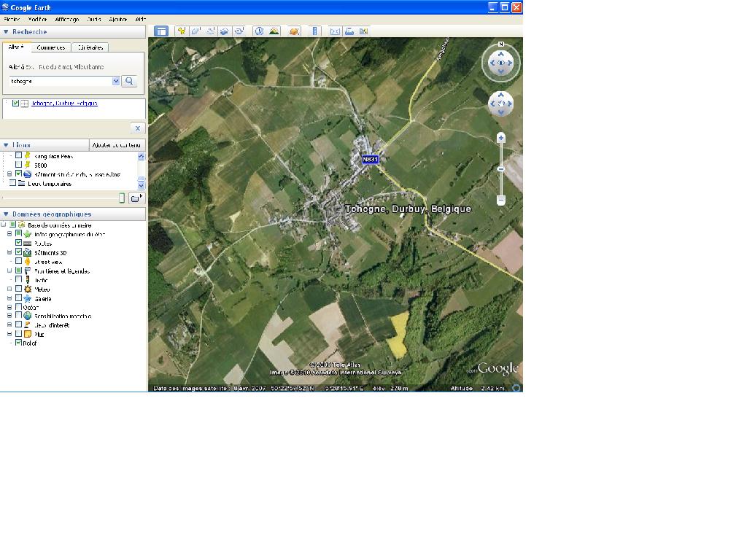Click the Email envelope toolbar icon
The width and height of the screenshot is (747, 560).
click(335, 31)
